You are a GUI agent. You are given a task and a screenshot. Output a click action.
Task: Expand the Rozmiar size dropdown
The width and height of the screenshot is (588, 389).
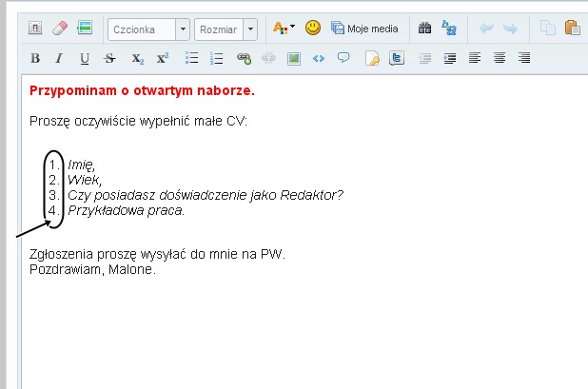click(x=251, y=29)
